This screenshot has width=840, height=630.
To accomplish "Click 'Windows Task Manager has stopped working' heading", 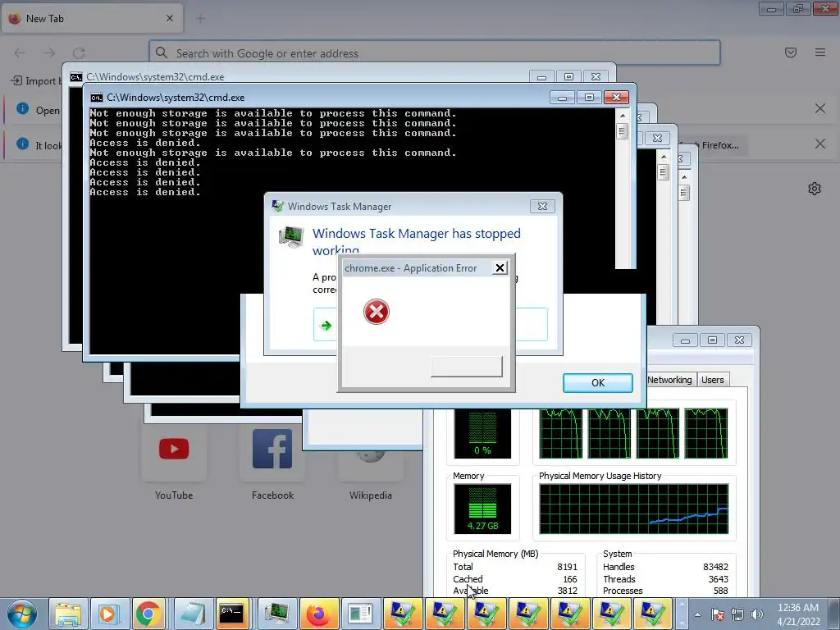I will pyautogui.click(x=417, y=241).
